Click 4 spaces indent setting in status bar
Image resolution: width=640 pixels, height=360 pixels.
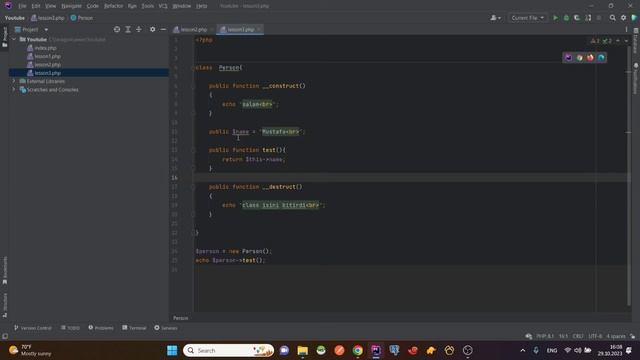click(x=616, y=336)
